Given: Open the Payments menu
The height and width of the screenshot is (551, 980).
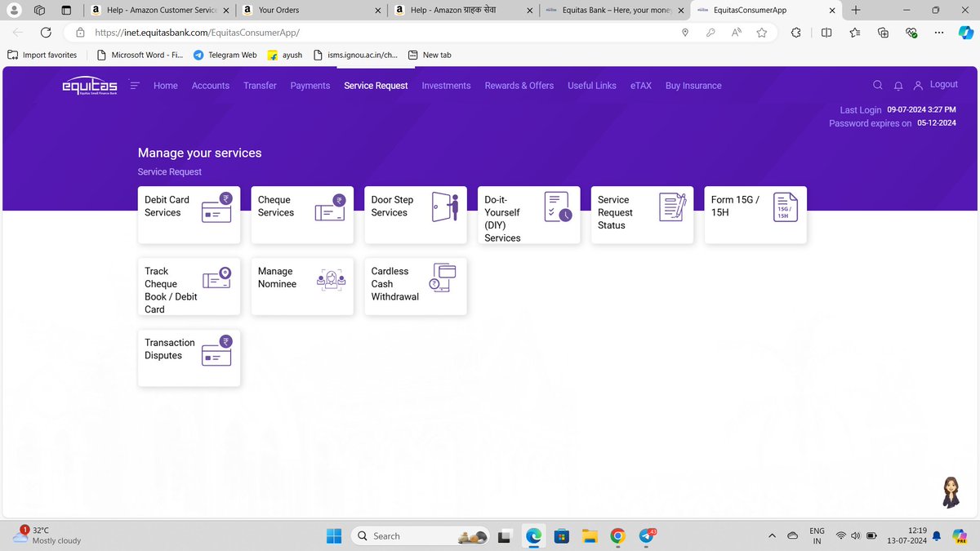Looking at the screenshot, I should click(310, 86).
